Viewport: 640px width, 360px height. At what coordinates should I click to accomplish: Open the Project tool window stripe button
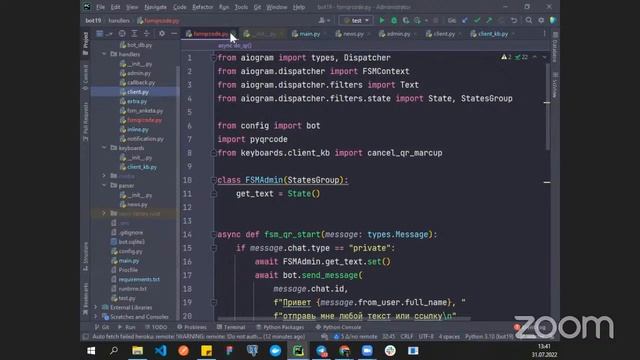tap(85, 43)
